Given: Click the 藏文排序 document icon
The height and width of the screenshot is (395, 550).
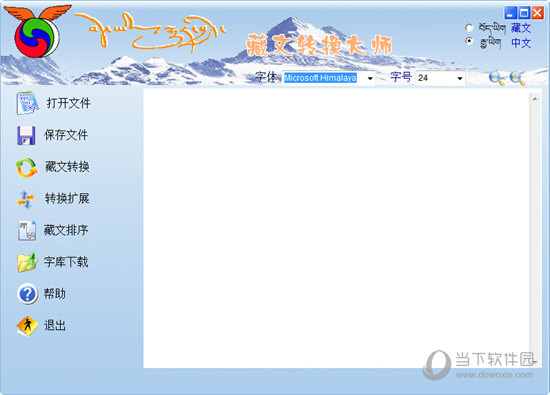Looking at the screenshot, I should point(27,230).
